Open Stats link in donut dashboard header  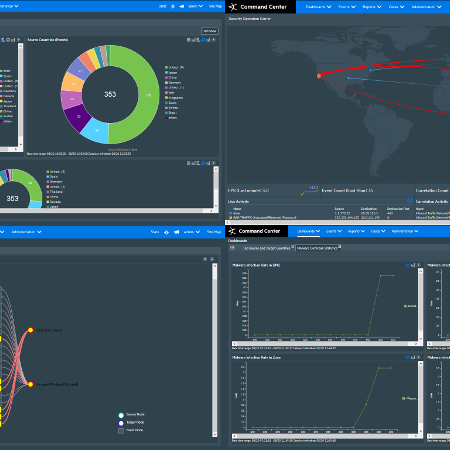pyautogui.click(x=162, y=6)
